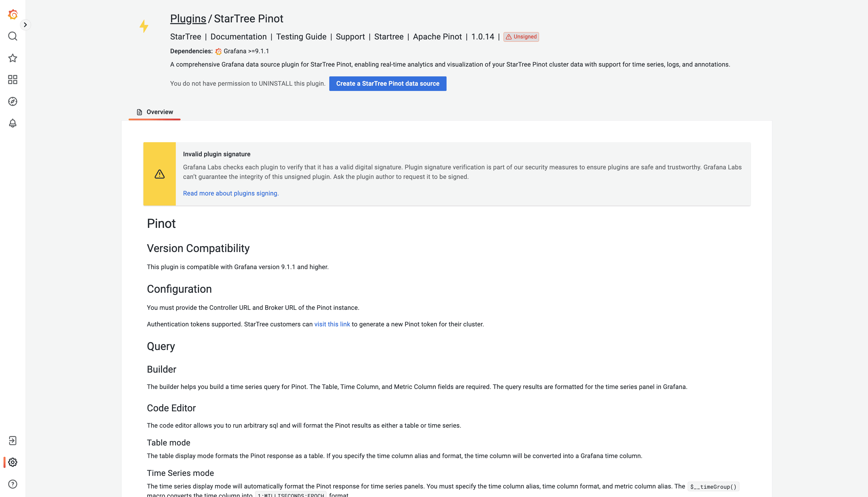
Task: Open the Testing Guide link
Action: point(301,36)
